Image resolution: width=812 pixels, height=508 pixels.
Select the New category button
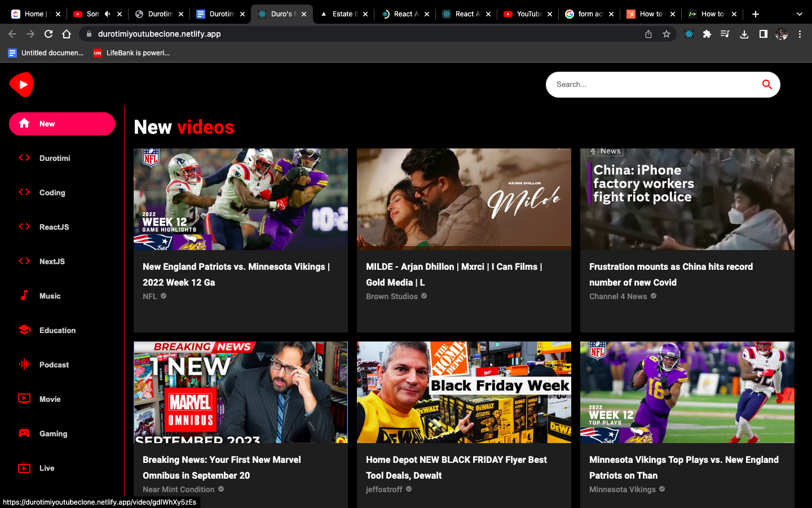coord(62,124)
